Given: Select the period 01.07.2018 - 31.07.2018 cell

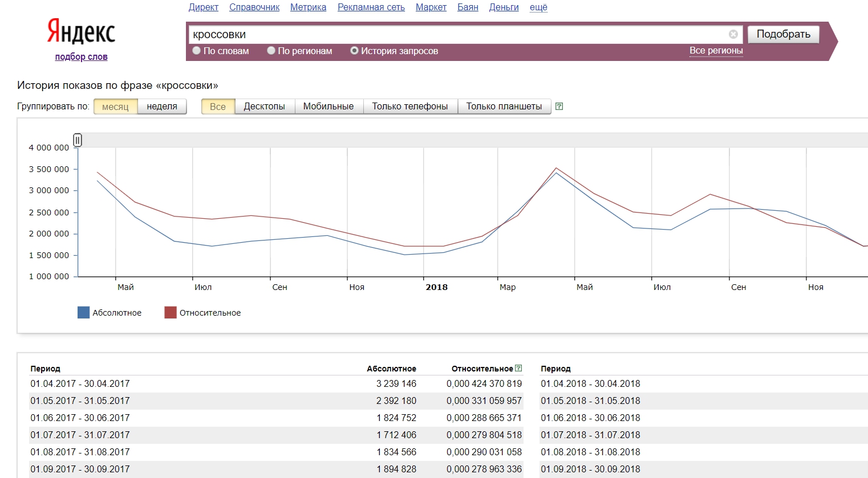Looking at the screenshot, I should (x=590, y=435).
